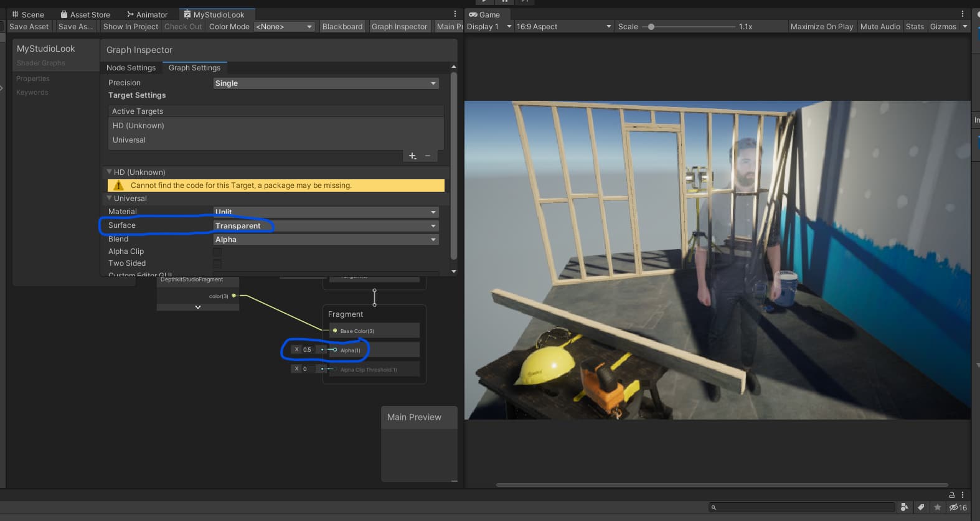The image size is (980, 521).
Task: Enable the Alpha Clip checkbox
Action: pos(217,251)
